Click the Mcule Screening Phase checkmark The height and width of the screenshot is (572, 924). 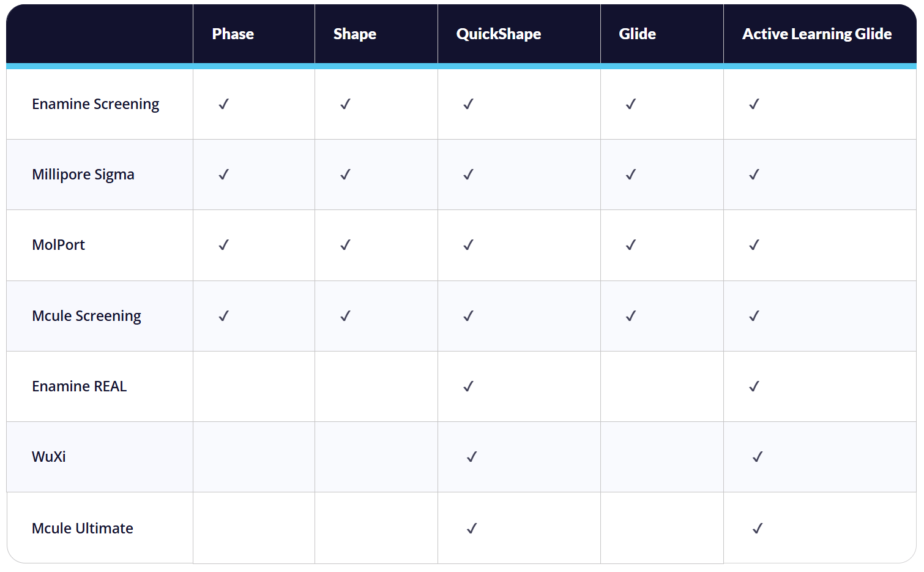click(x=224, y=316)
